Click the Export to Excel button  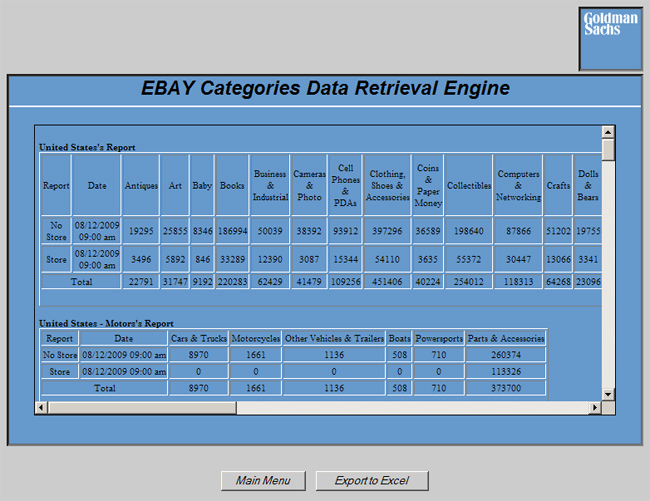point(372,481)
